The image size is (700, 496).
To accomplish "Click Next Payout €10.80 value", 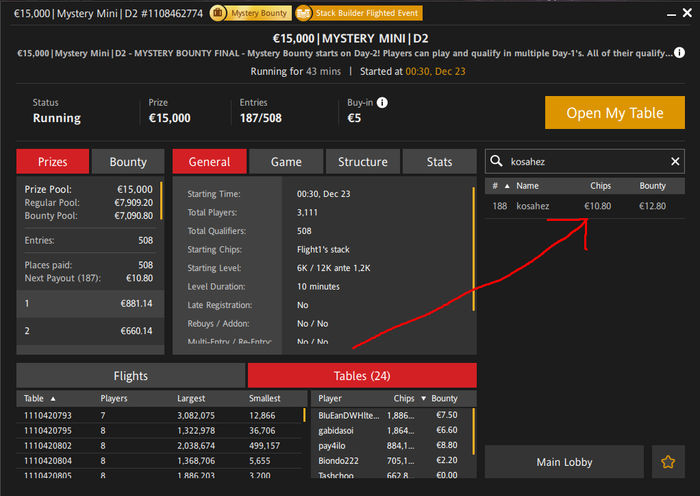I will 139,278.
